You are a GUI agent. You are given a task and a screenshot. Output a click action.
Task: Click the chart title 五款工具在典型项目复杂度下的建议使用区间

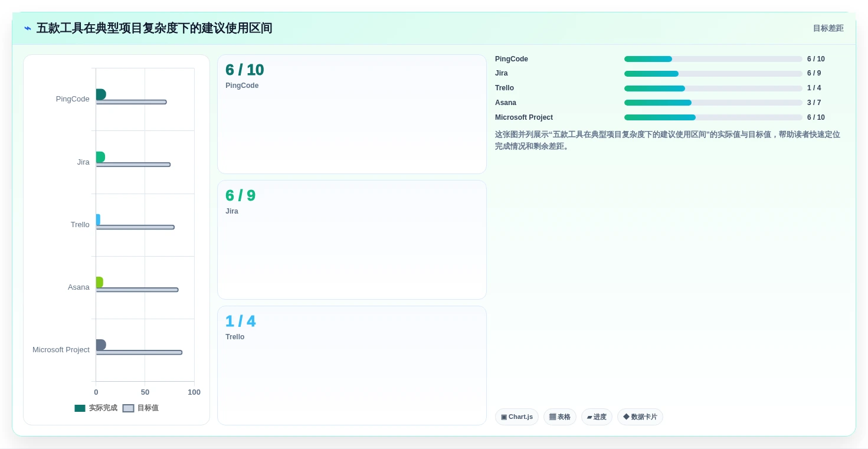(x=155, y=28)
